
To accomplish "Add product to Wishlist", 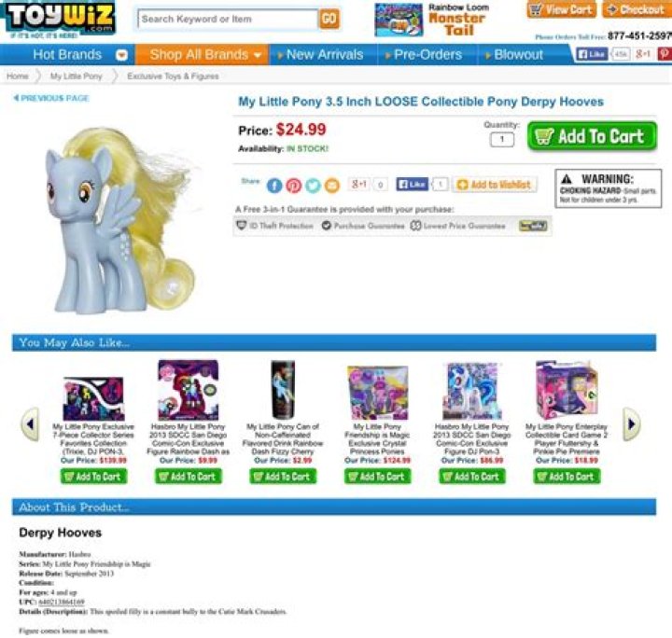I will [495, 185].
